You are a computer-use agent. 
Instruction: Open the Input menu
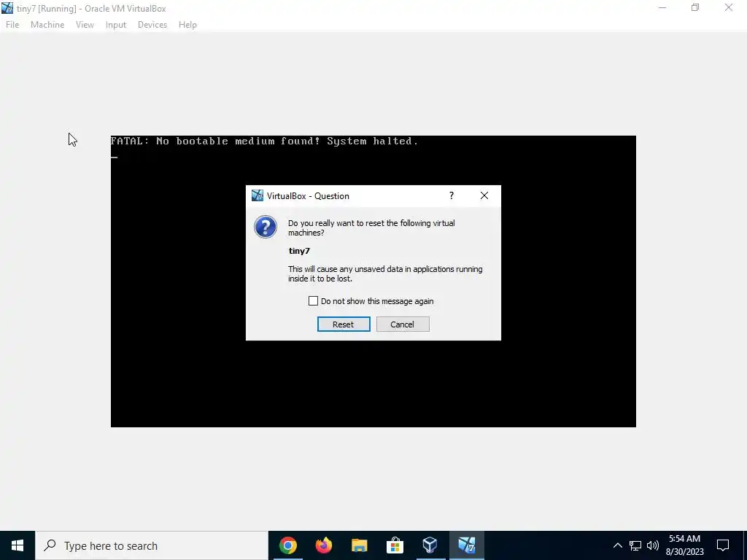click(116, 25)
